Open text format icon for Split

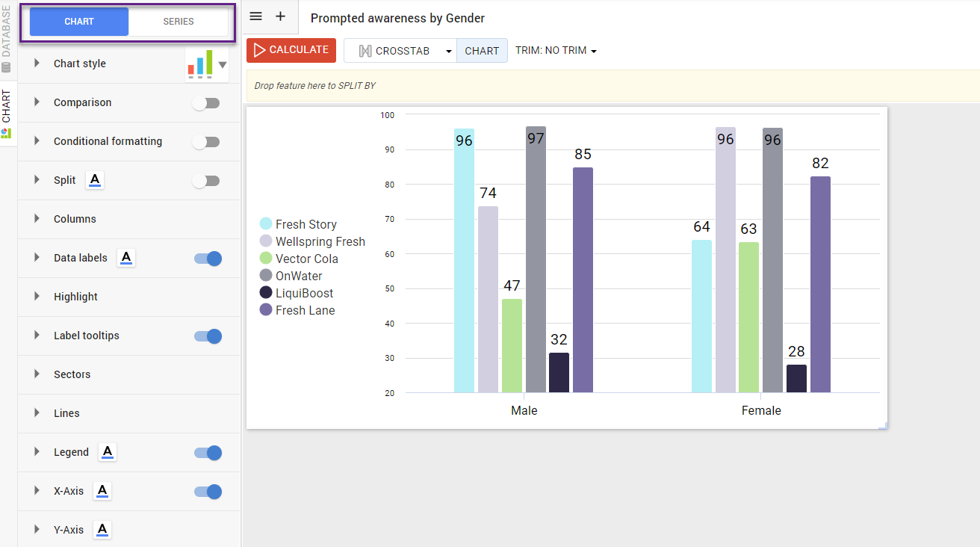coord(95,180)
